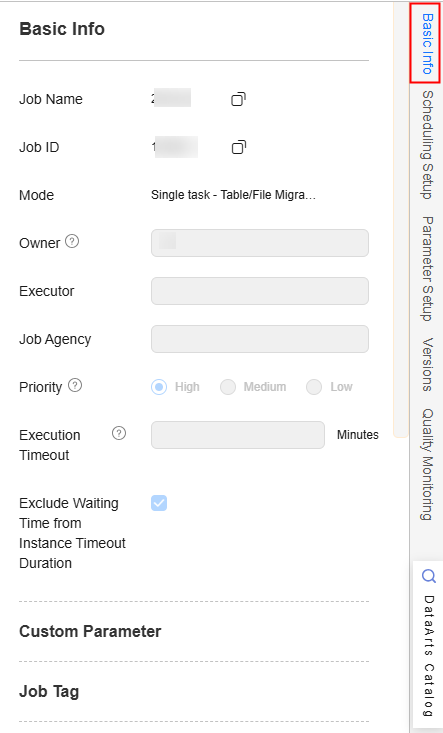443x733 pixels.
Task: Show help for the Owner field
Action: (72, 242)
